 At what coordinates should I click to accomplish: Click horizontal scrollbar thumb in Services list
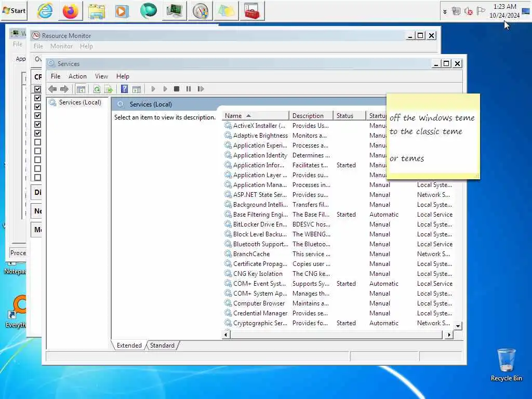click(x=336, y=335)
